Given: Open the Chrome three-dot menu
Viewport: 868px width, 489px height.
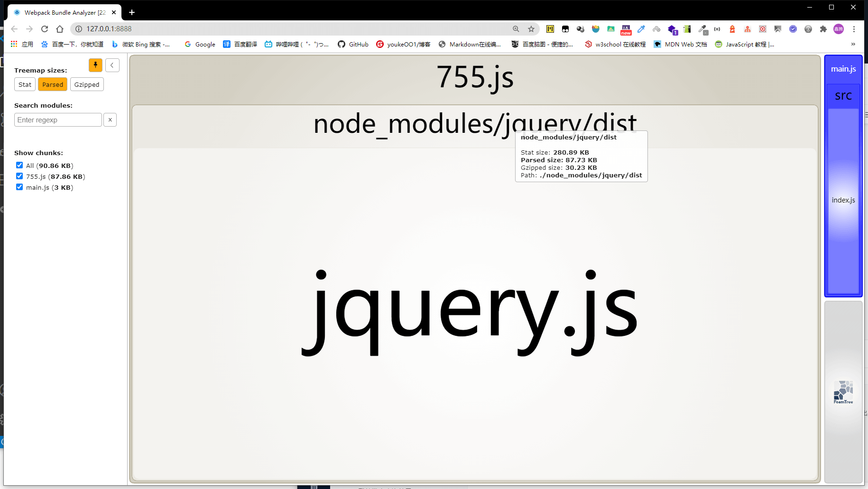Looking at the screenshot, I should pyautogui.click(x=854, y=29).
